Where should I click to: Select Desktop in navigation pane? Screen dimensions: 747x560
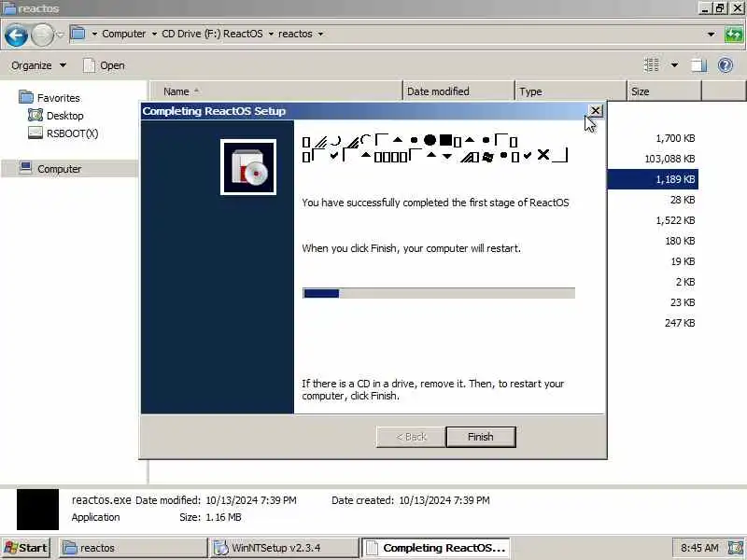pos(64,116)
